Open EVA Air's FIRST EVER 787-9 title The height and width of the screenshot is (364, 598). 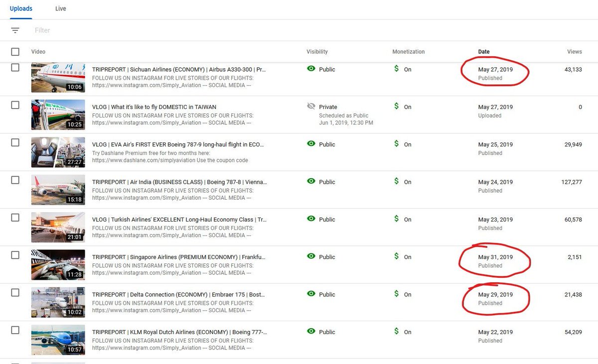178,144
